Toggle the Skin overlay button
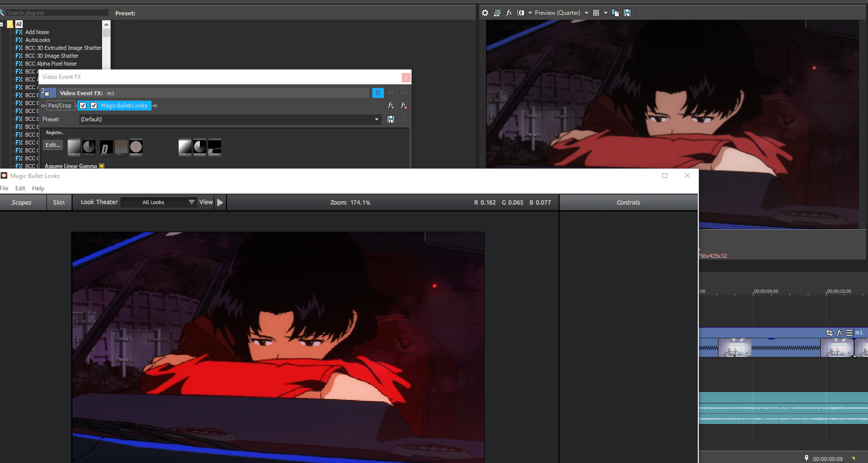Image resolution: width=868 pixels, height=463 pixels. tap(59, 203)
